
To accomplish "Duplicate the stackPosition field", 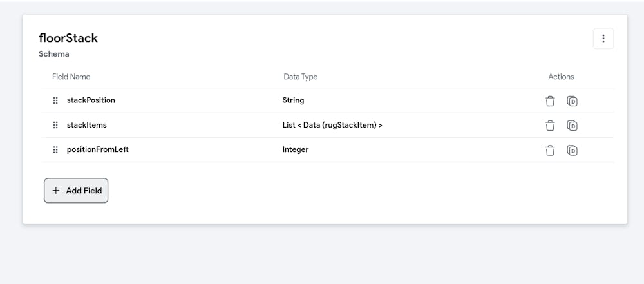I will [x=572, y=101].
